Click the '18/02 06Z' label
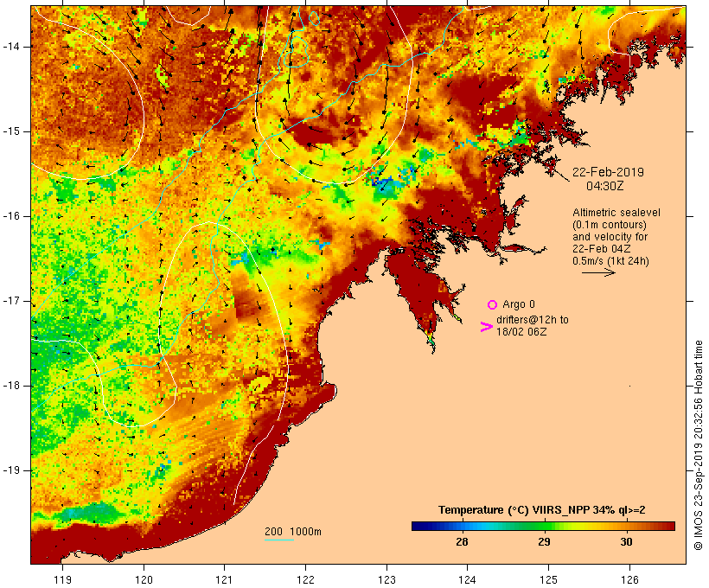Image resolution: width=709 pixels, height=588 pixels. (x=521, y=331)
